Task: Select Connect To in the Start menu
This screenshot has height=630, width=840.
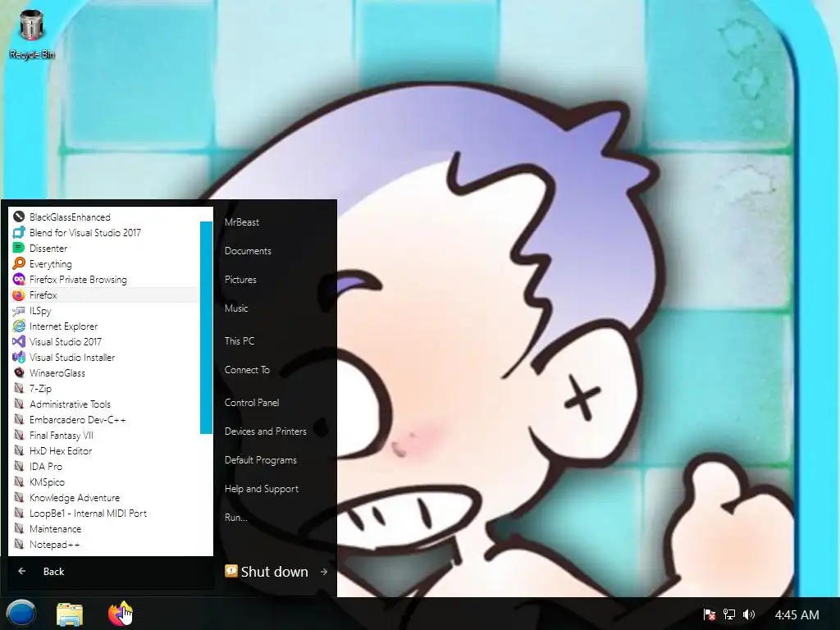Action: click(x=246, y=370)
